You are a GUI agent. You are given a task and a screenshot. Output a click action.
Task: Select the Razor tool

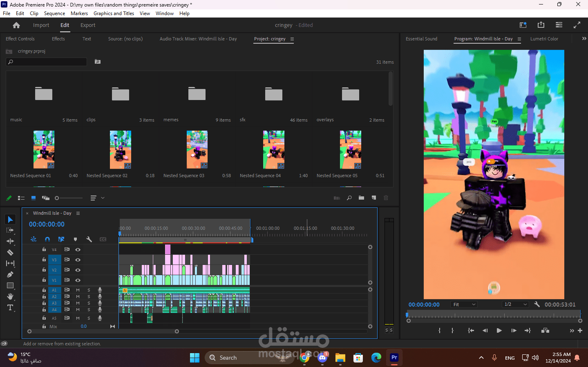(10, 252)
